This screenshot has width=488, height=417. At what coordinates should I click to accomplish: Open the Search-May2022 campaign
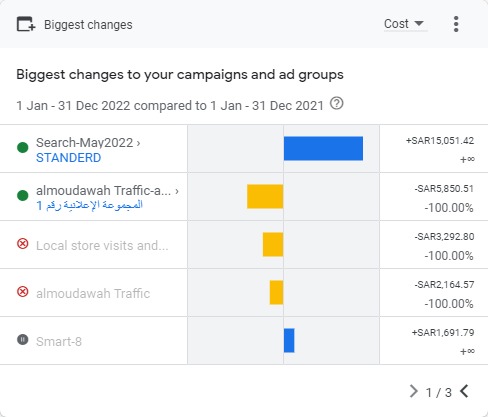[x=85, y=143]
